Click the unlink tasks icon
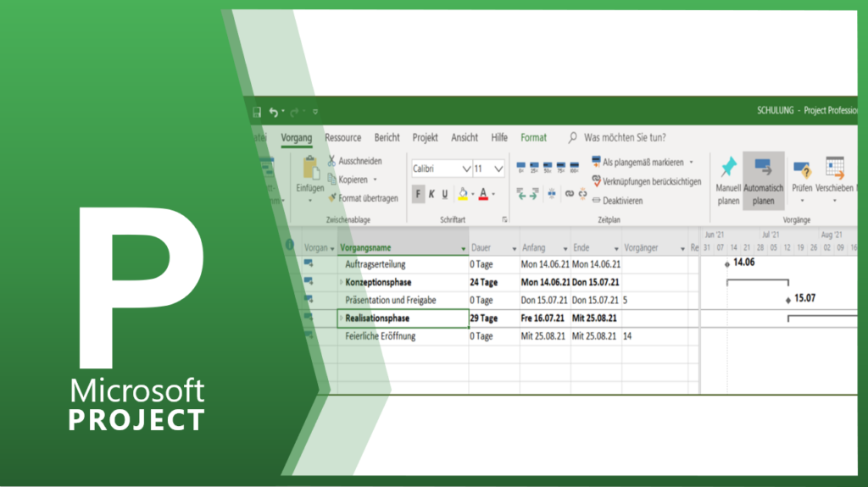This screenshot has width=868, height=487. tap(582, 194)
